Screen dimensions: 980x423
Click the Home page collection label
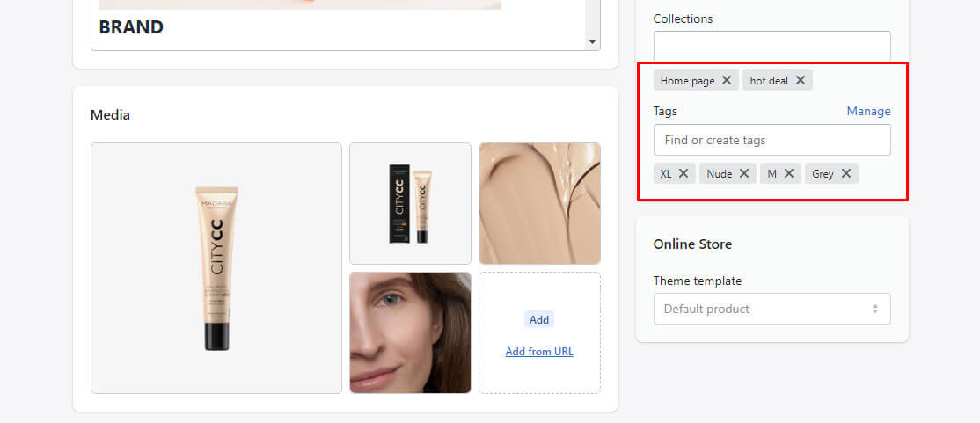pos(687,81)
